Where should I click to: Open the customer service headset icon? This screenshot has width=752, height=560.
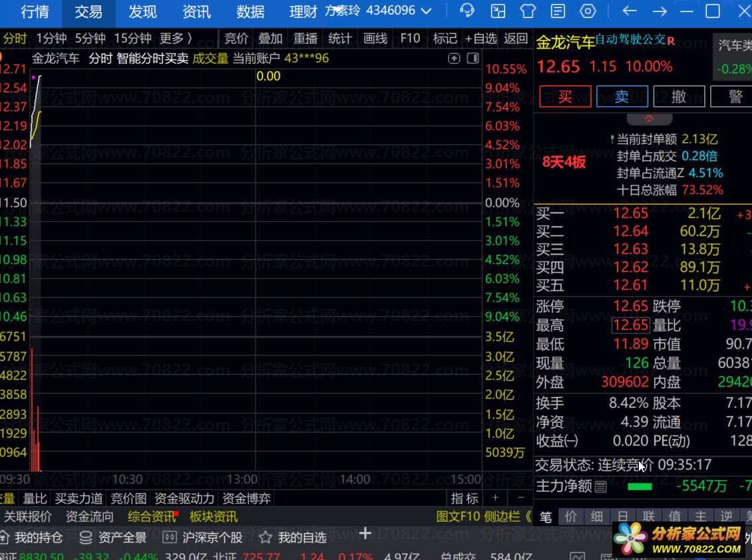(467, 11)
